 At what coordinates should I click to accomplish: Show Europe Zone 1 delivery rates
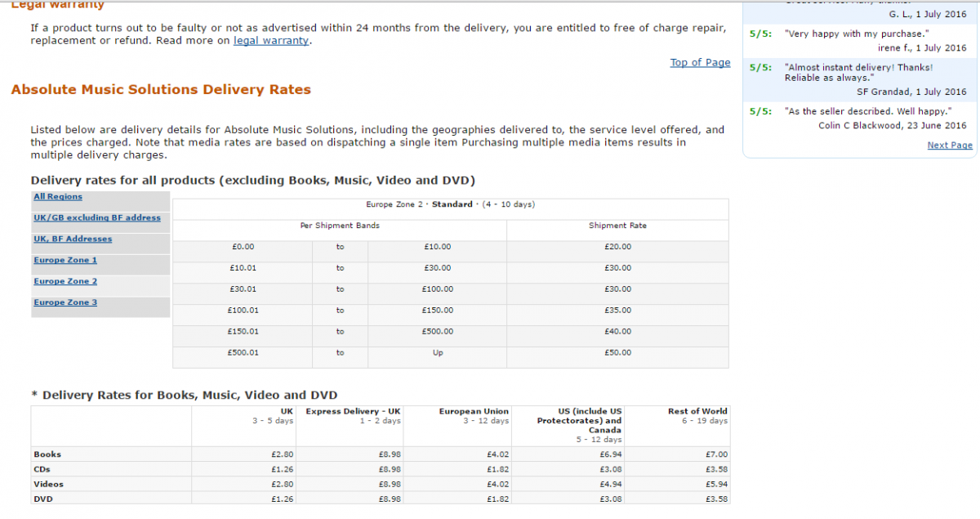click(65, 261)
